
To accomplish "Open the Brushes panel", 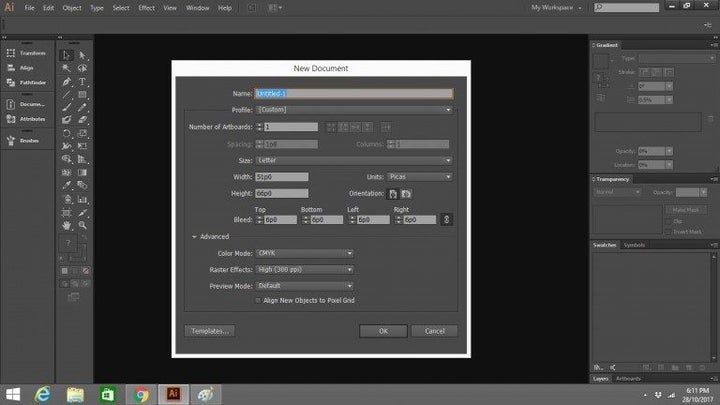I will tap(26, 140).
